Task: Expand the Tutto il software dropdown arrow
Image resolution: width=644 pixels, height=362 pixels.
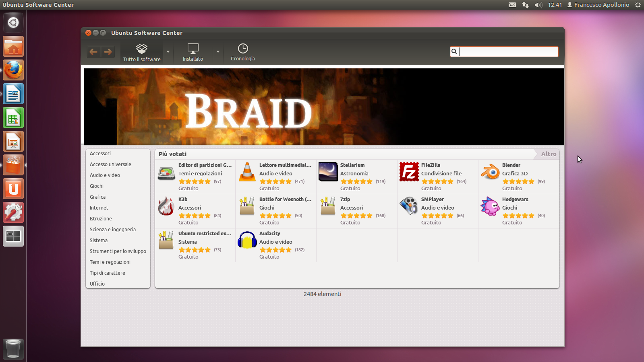Action: pos(168,52)
